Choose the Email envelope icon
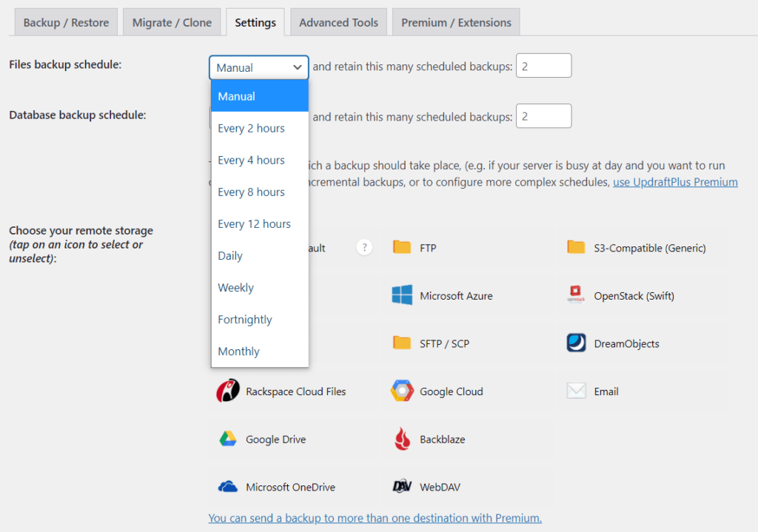 tap(576, 391)
